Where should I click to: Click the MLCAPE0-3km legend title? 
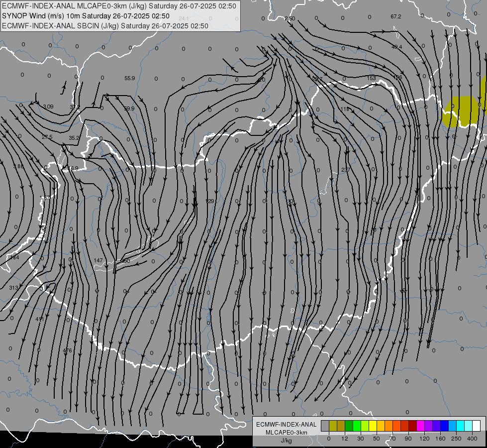click(287, 433)
